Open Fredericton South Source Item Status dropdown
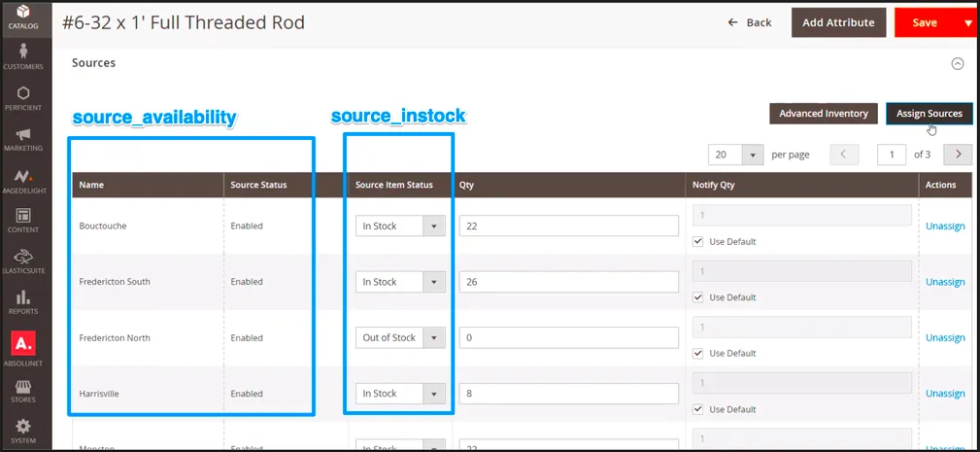Image resolution: width=980 pixels, height=452 pixels. click(400, 282)
